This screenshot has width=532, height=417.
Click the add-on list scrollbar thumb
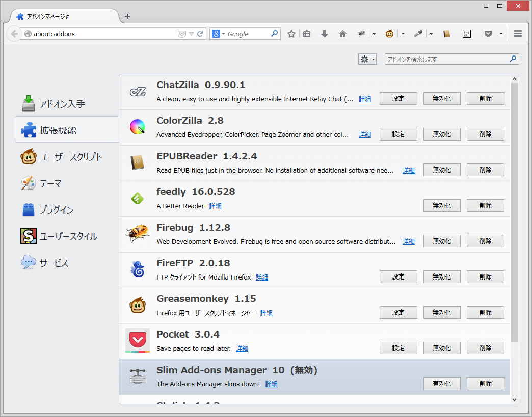coord(514,213)
